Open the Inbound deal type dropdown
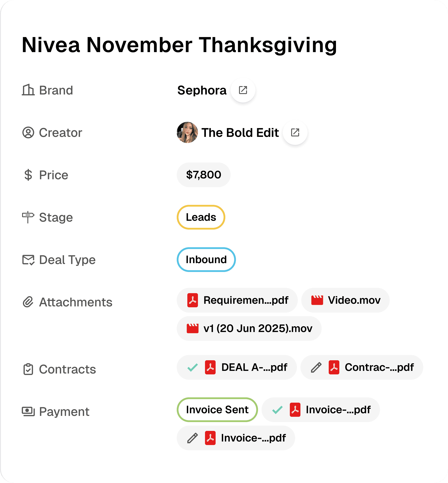This screenshot has width=448, height=483. coord(206,259)
